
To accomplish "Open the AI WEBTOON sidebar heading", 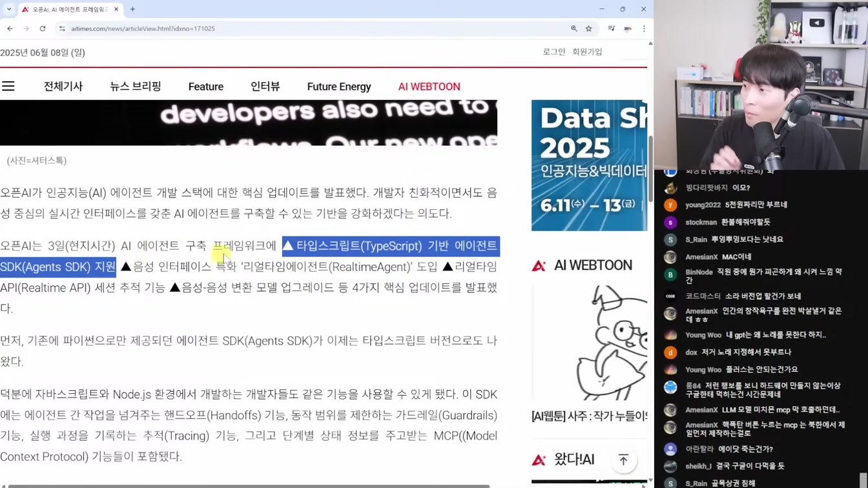I will (593, 265).
